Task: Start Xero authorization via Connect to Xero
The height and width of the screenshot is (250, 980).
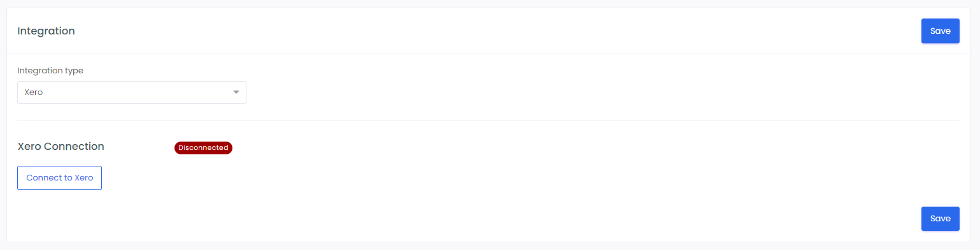Action: click(59, 178)
